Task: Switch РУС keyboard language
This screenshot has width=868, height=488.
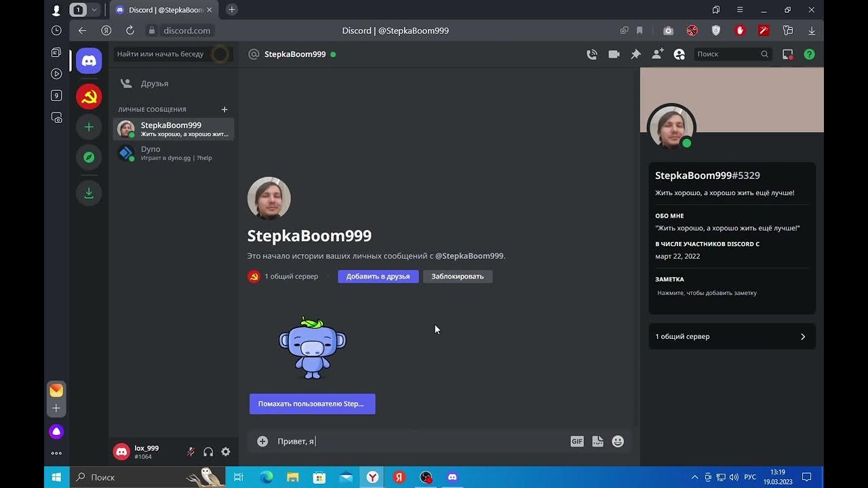Action: (750, 477)
